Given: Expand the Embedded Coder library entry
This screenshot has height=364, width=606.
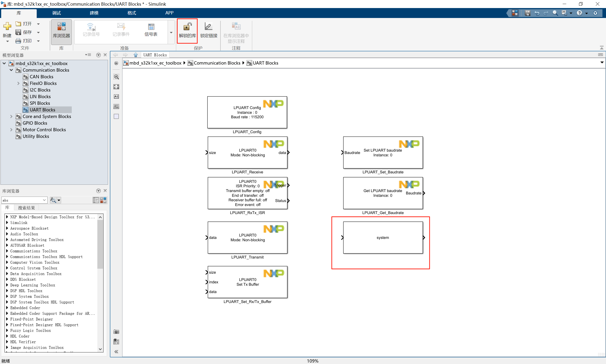Looking at the screenshot, I should tap(7, 307).
